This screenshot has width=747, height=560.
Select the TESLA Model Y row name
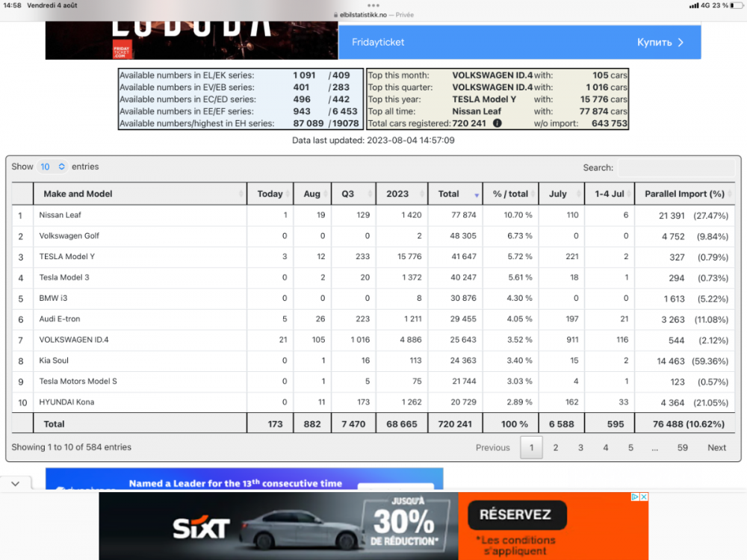click(66, 257)
